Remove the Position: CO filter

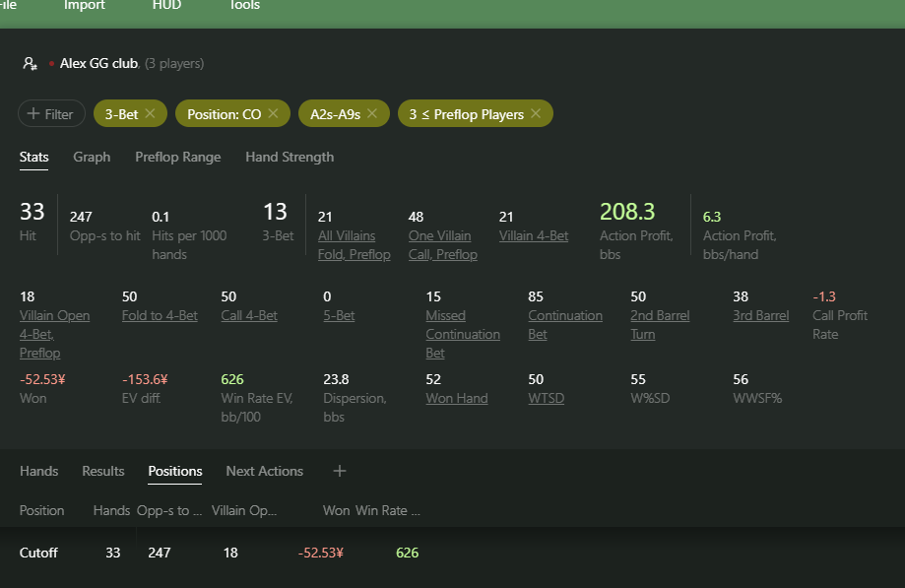coord(273,114)
